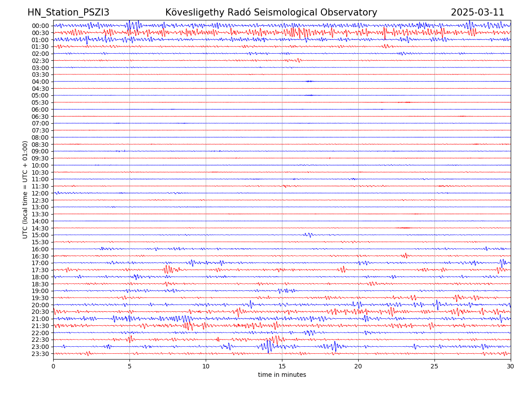
Task: Click the HN_Station_PSZI3 station title
Action: tap(68, 12)
